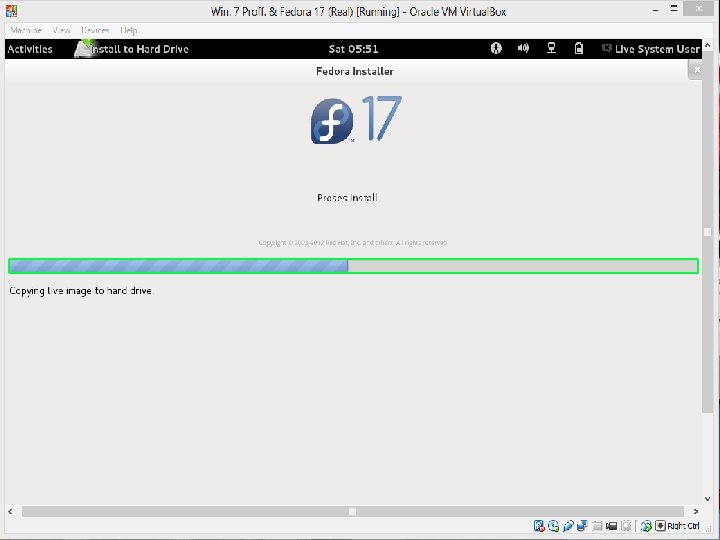Open the volume control icon
The height and width of the screenshot is (540, 720).
tap(523, 48)
